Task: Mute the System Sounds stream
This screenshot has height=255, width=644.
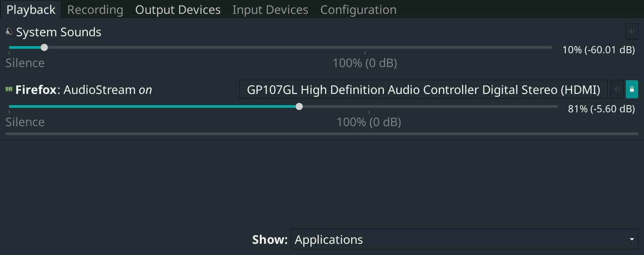Action: point(631,32)
